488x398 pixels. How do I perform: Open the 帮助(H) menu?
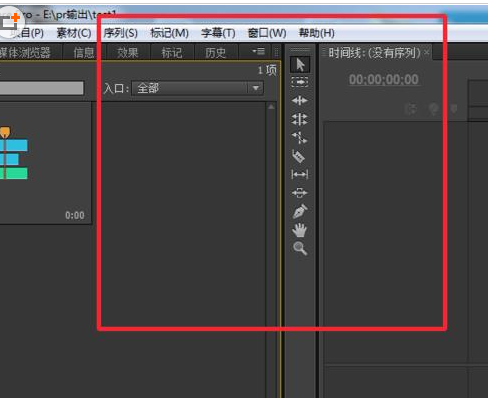pos(316,33)
